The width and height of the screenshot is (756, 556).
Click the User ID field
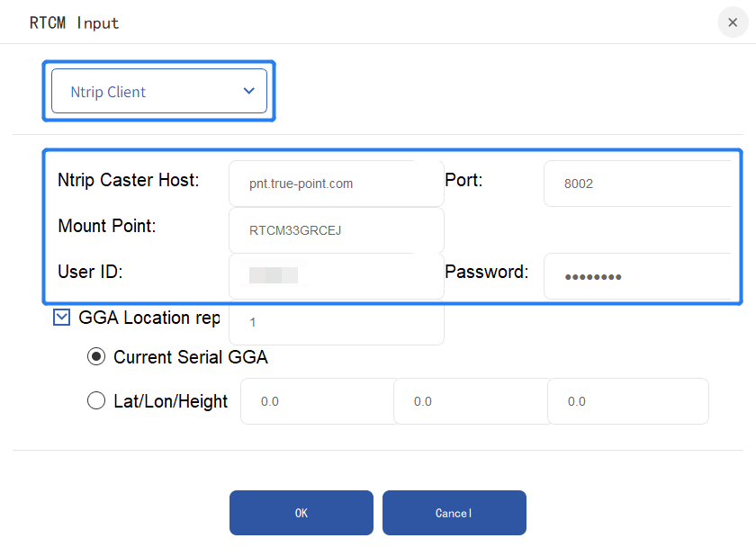[336, 275]
